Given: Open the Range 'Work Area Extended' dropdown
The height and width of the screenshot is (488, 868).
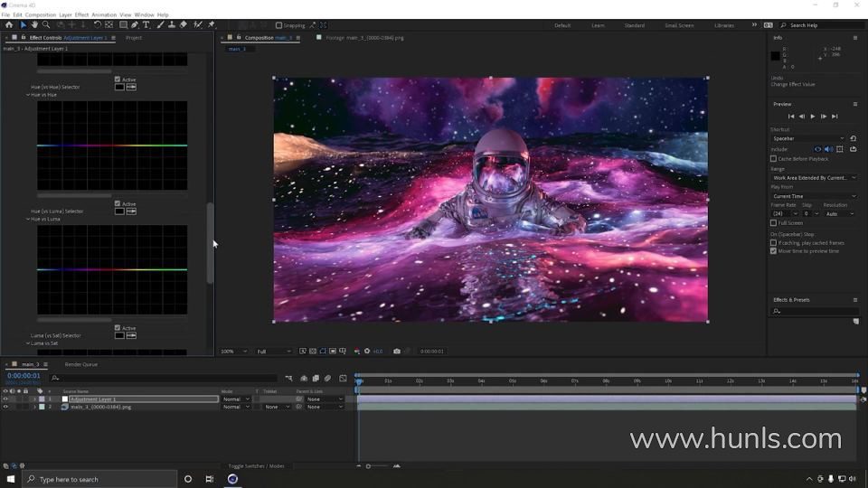Looking at the screenshot, I should 815,178.
